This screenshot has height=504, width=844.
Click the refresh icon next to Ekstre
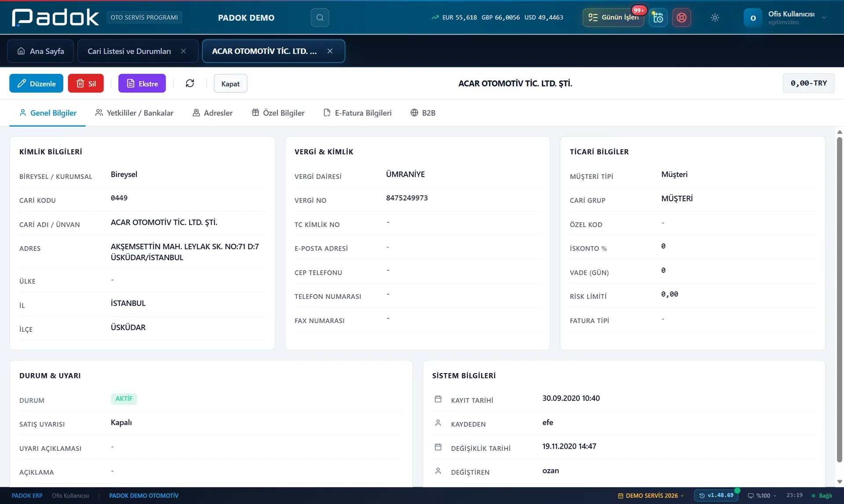[x=190, y=83]
